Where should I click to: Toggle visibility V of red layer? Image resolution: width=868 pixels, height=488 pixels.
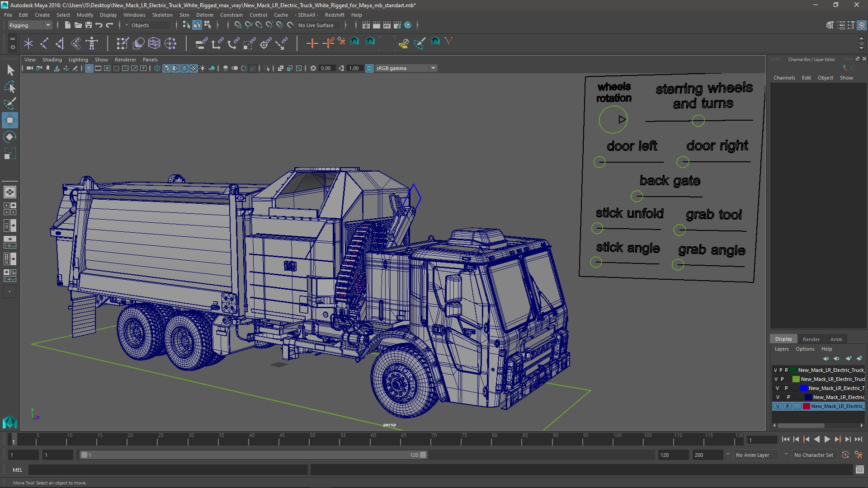pyautogui.click(x=778, y=406)
